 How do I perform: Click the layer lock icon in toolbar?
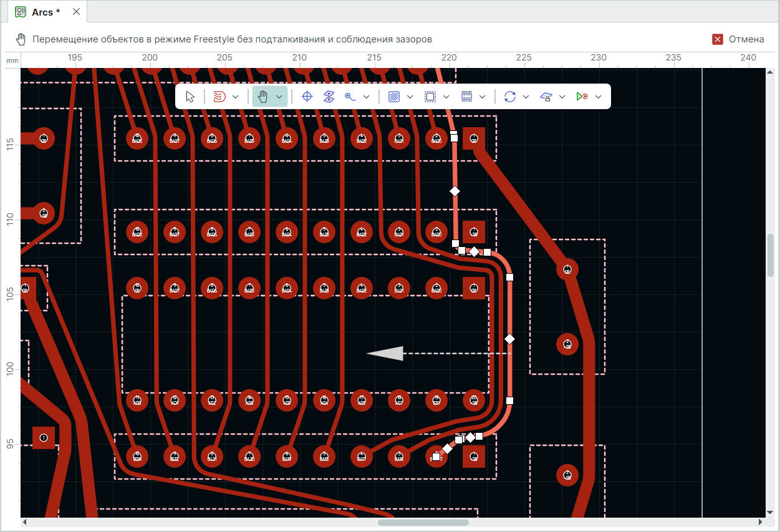[x=546, y=97]
